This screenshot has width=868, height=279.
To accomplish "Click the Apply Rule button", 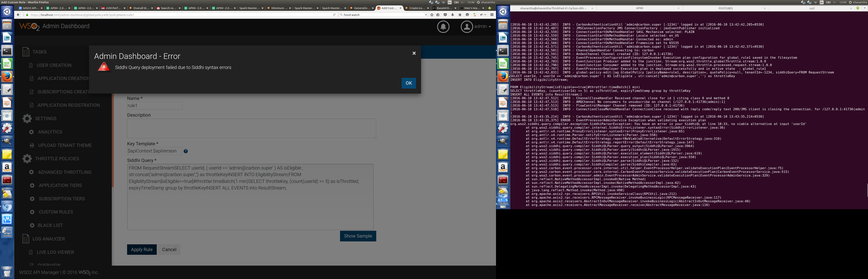I will tap(141, 249).
